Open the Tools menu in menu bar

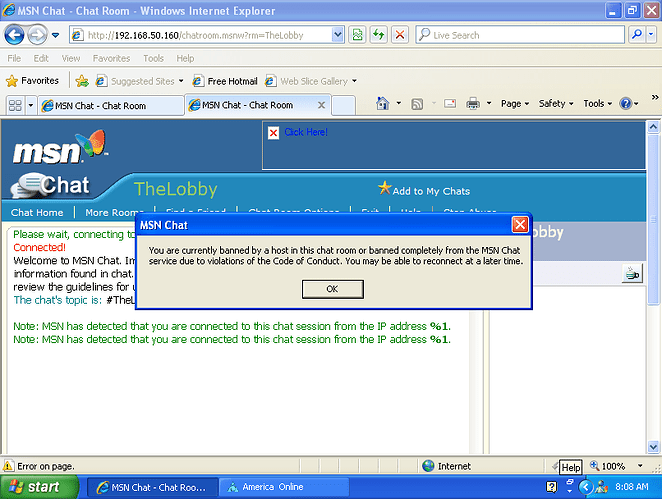(x=153, y=59)
